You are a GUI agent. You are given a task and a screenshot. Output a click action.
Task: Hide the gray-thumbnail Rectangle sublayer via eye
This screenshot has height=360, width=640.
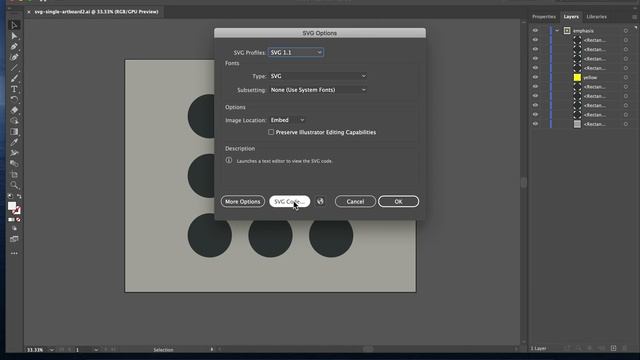tap(535, 124)
